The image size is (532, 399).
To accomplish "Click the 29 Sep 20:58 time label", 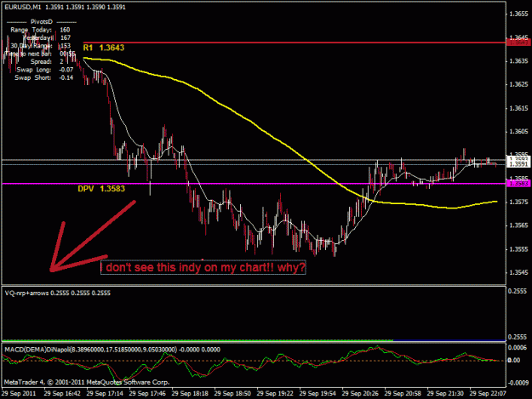I will (x=403, y=394).
